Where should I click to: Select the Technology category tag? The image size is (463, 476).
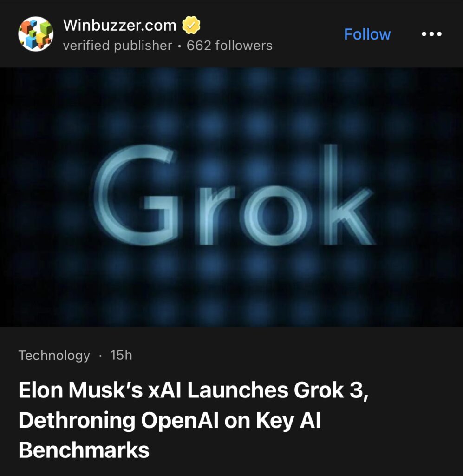(x=54, y=356)
